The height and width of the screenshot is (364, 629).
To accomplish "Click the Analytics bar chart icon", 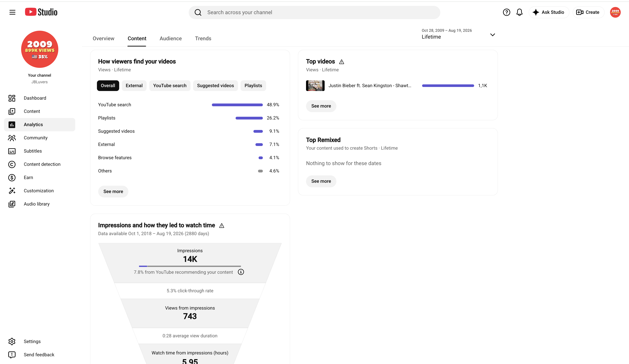I will [x=12, y=124].
